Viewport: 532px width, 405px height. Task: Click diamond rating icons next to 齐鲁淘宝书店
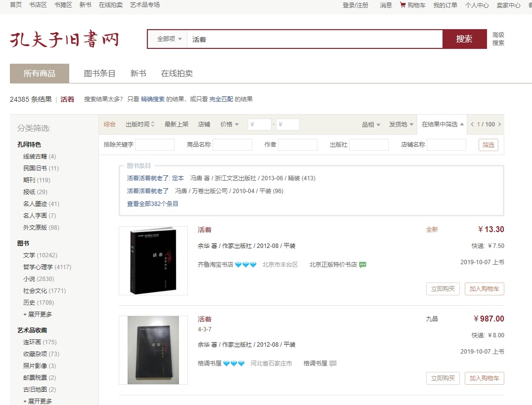coord(246,265)
